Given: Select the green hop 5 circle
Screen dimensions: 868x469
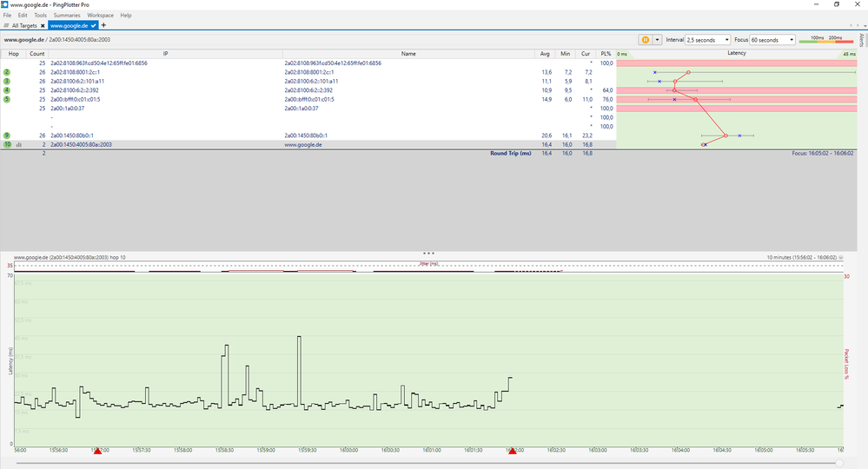Looking at the screenshot, I should (7, 100).
